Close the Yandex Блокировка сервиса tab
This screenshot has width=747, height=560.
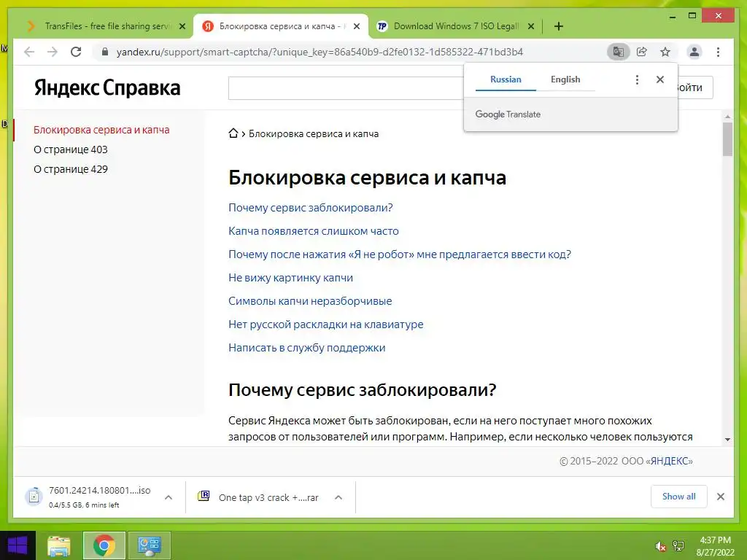356,26
